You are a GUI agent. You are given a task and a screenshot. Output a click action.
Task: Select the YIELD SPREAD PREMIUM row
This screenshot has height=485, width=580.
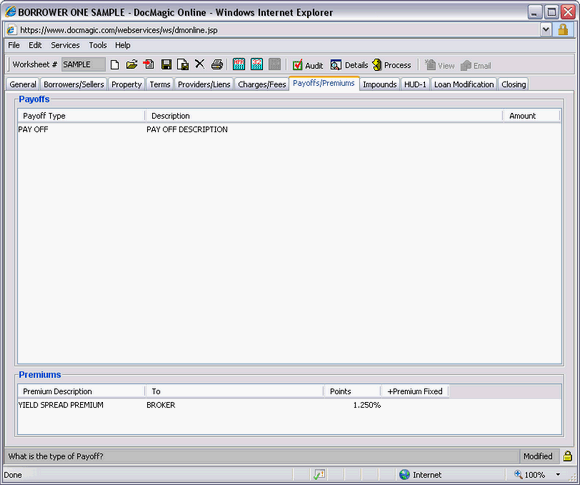click(289, 405)
